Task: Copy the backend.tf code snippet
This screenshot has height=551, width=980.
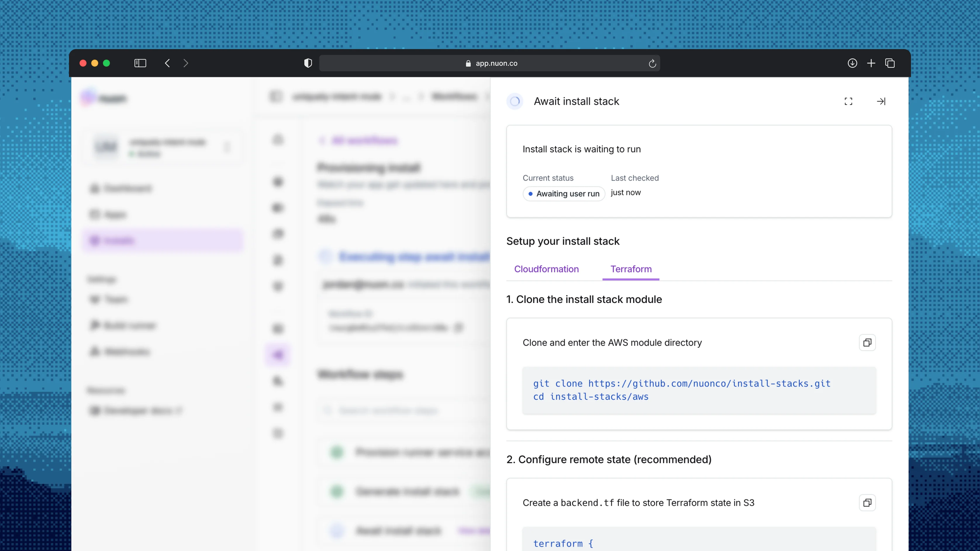Action: [867, 503]
